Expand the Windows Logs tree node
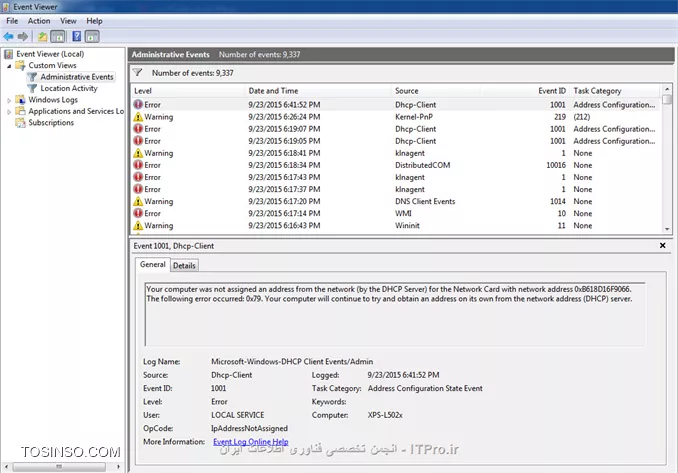Viewport: 678px width, 473px height. (x=9, y=100)
